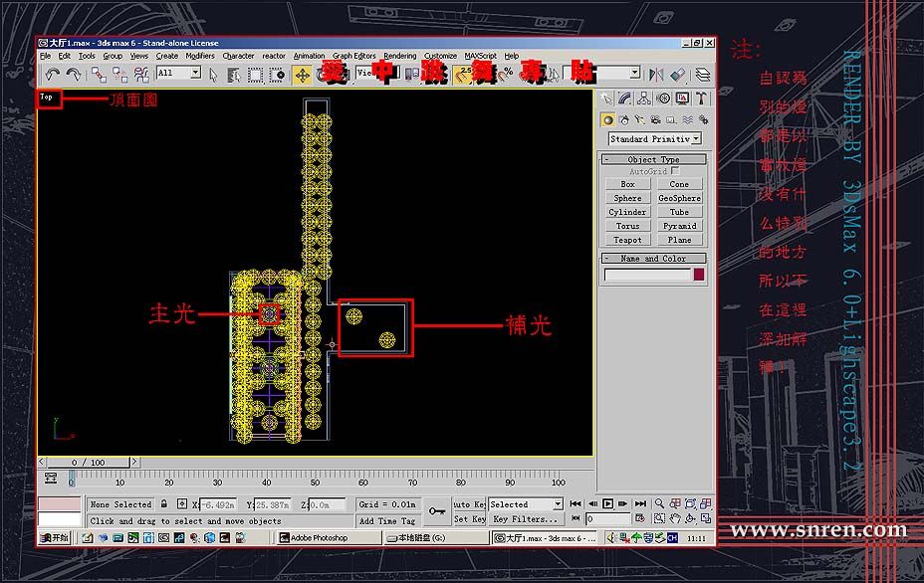Click the Align tool icon
Screen dimensions: 924x583
tap(678, 75)
